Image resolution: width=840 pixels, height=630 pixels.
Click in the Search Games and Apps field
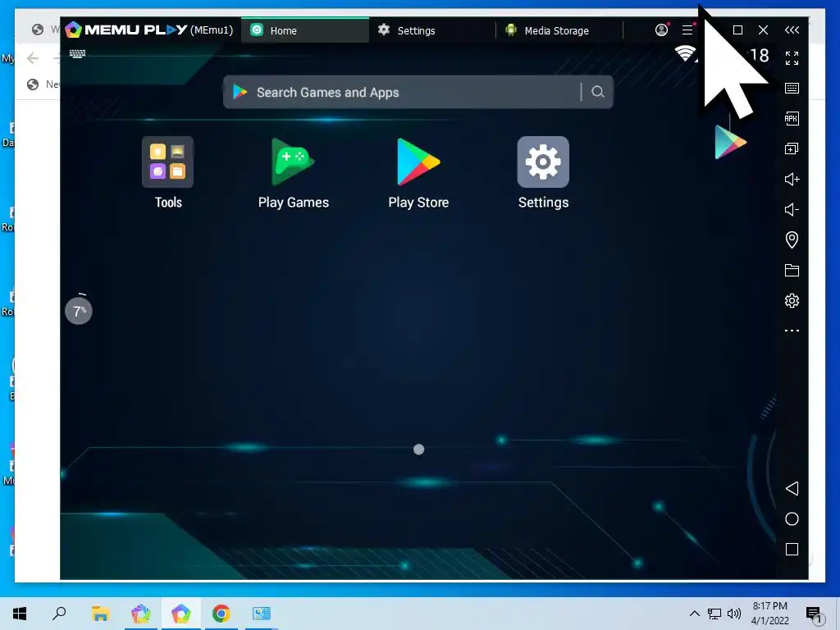point(418,92)
